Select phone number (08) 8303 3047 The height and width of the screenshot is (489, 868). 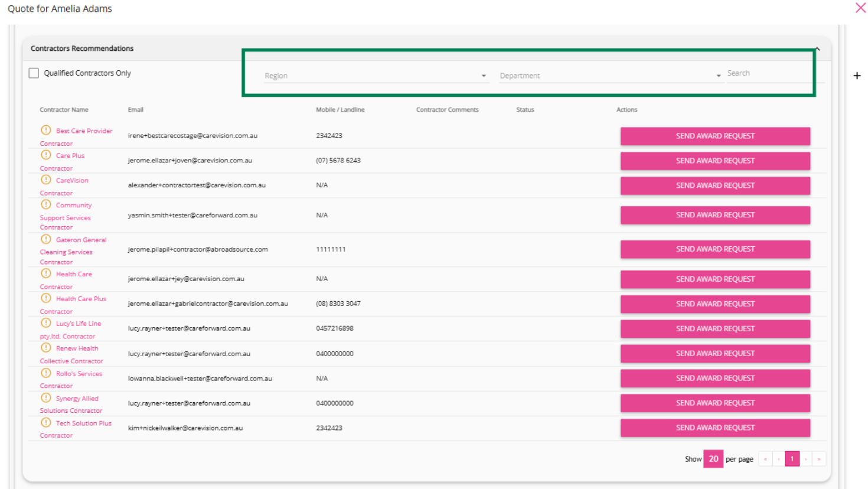point(338,304)
